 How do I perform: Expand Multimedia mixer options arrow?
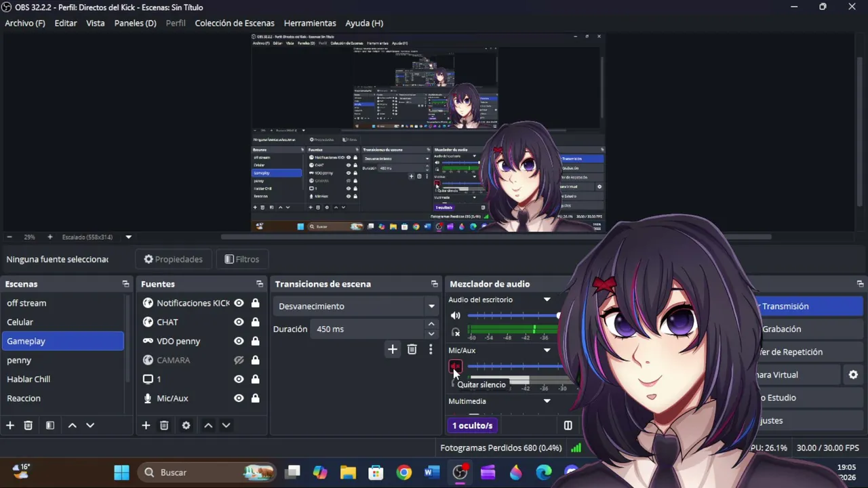[547, 401]
